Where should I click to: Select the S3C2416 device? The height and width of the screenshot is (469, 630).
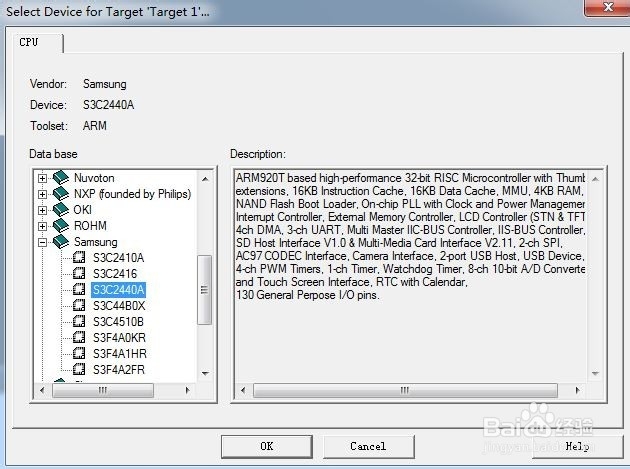(115, 274)
